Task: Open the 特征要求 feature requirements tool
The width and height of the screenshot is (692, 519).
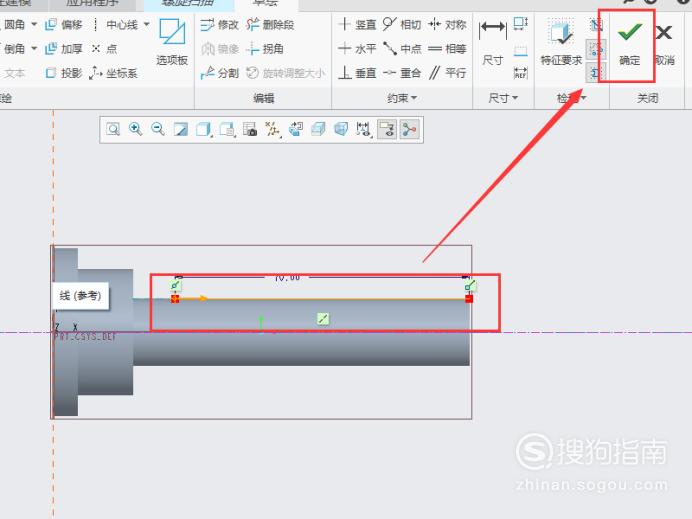Action: (x=561, y=42)
